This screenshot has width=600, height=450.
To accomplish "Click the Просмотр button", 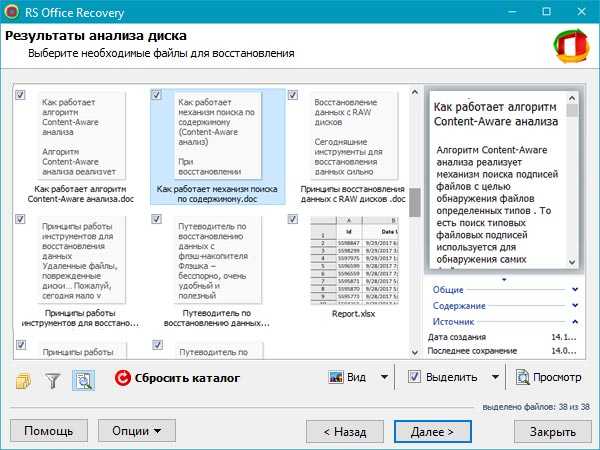I will (548, 378).
